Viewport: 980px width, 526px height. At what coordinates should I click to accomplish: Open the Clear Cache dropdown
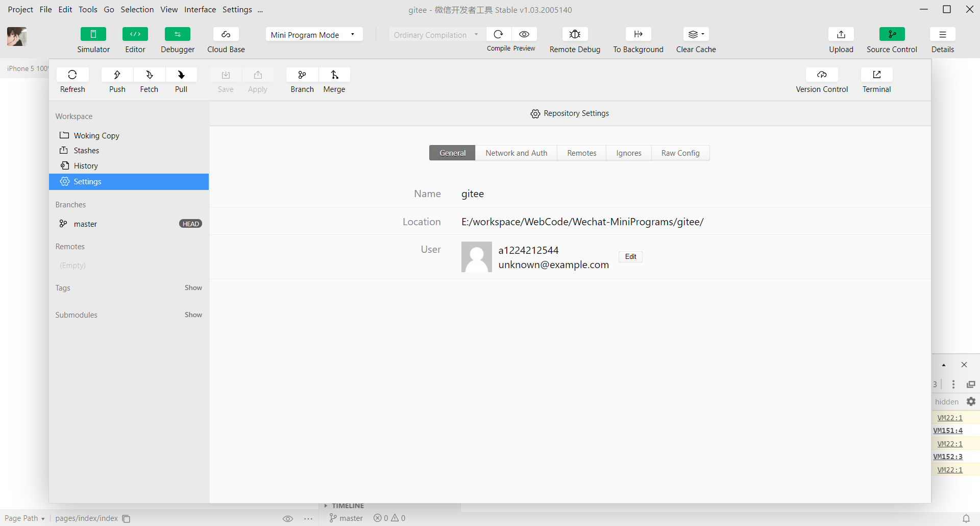pyautogui.click(x=696, y=34)
